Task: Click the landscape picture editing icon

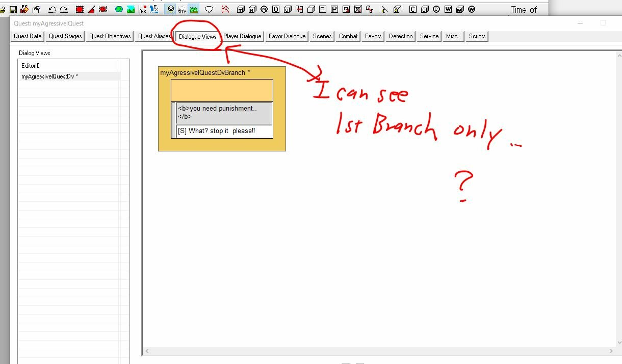Action: click(131, 10)
